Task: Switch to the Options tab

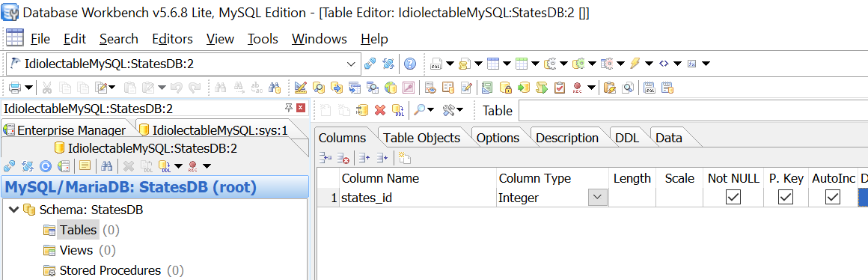Action: pyautogui.click(x=498, y=138)
